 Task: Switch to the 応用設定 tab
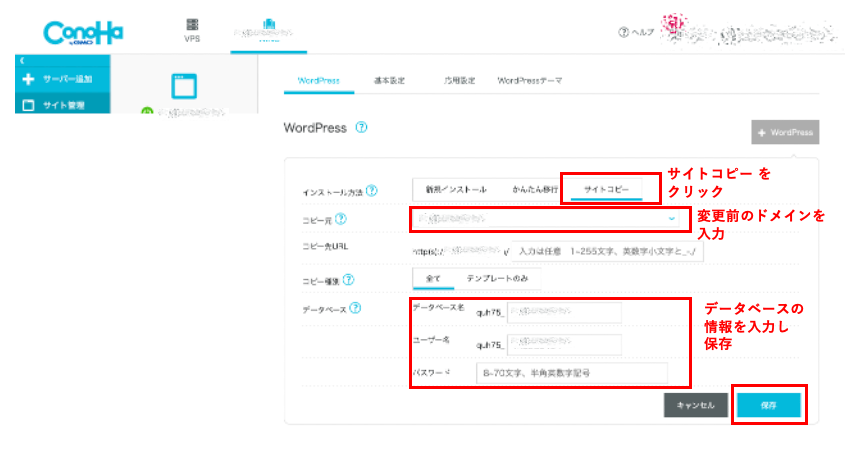[x=459, y=81]
